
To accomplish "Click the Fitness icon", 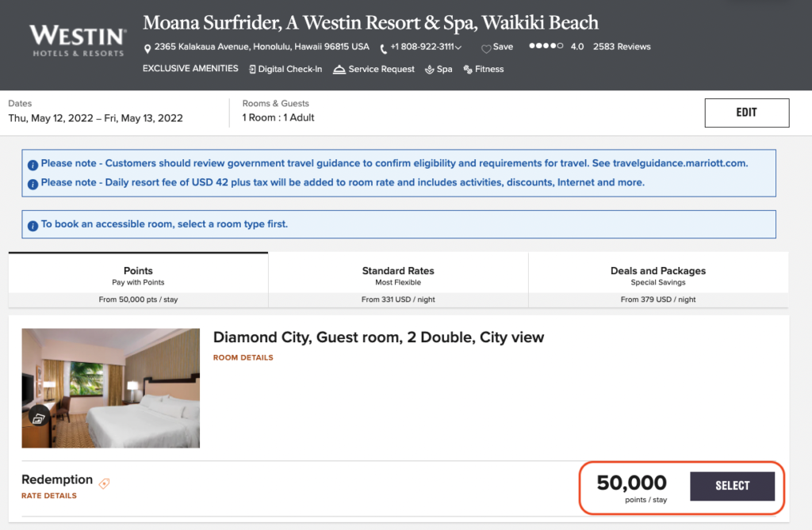I will 468,70.
